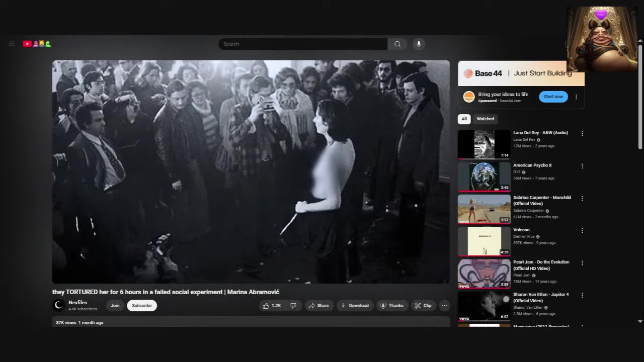The height and width of the screenshot is (362, 644).
Task: Open Sharon Van Etten Jupiter 4 thumbnail
Action: point(484,306)
